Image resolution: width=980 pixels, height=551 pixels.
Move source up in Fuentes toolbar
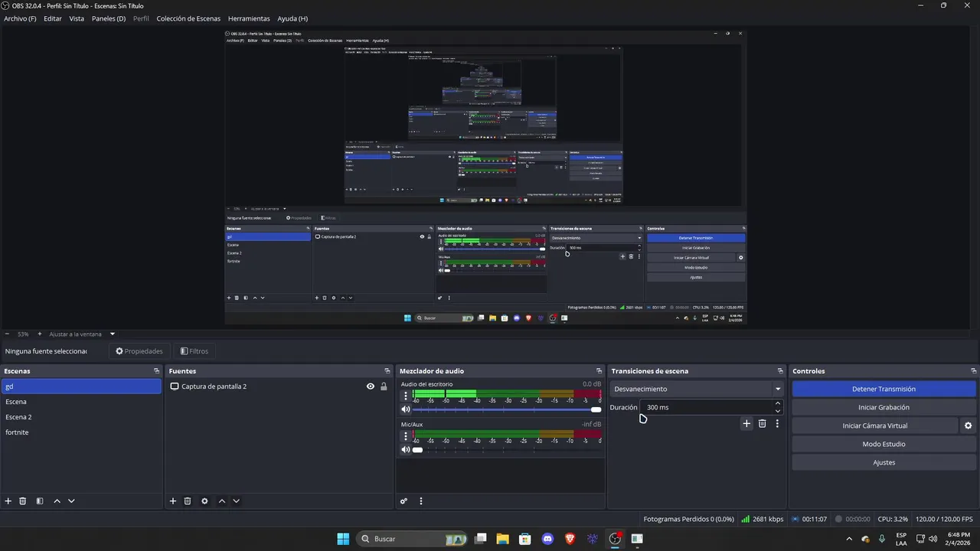coord(222,501)
